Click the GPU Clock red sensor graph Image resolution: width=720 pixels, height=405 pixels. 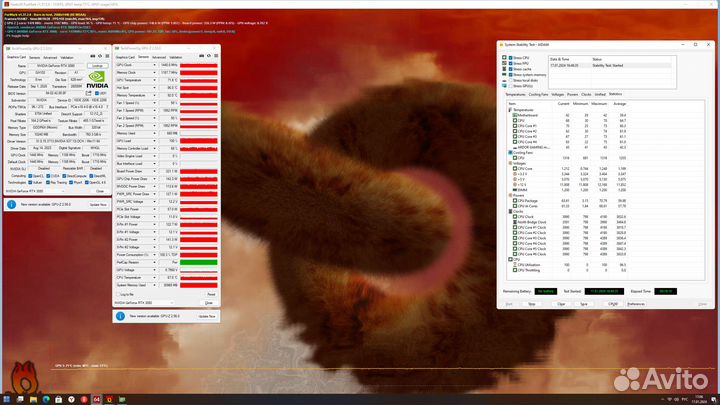click(x=198, y=65)
